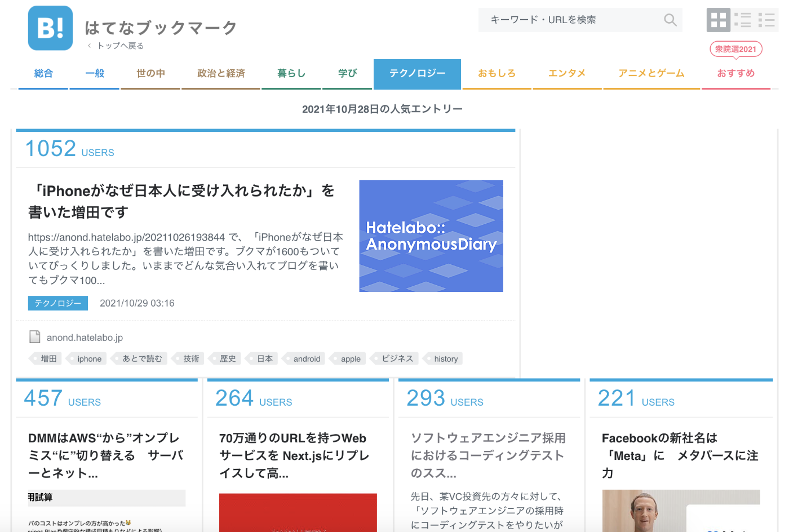The width and height of the screenshot is (789, 532).
Task: Open the おすすめ tab
Action: [x=735, y=74]
